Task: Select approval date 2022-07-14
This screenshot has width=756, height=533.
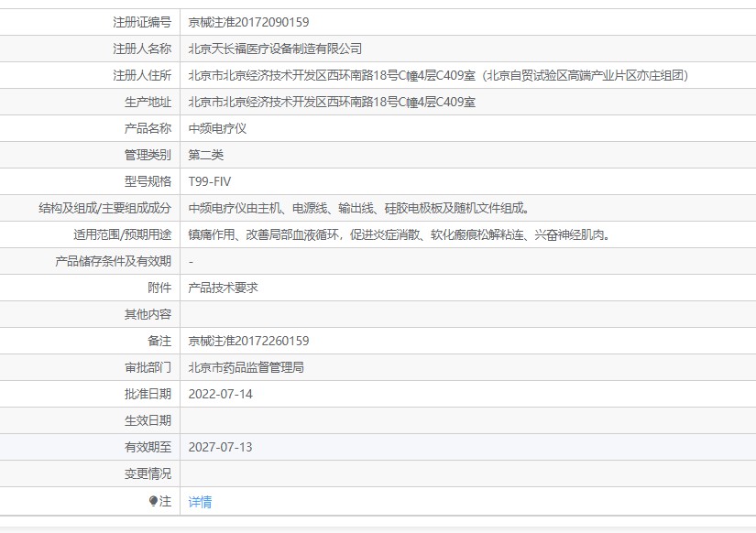Action: (220, 394)
